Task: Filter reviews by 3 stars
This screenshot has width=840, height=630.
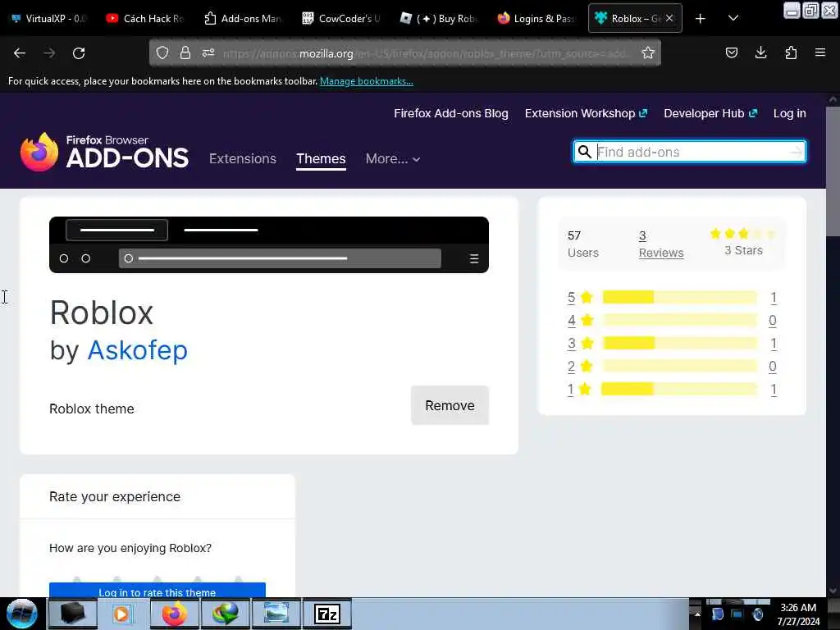Action: pyautogui.click(x=580, y=344)
